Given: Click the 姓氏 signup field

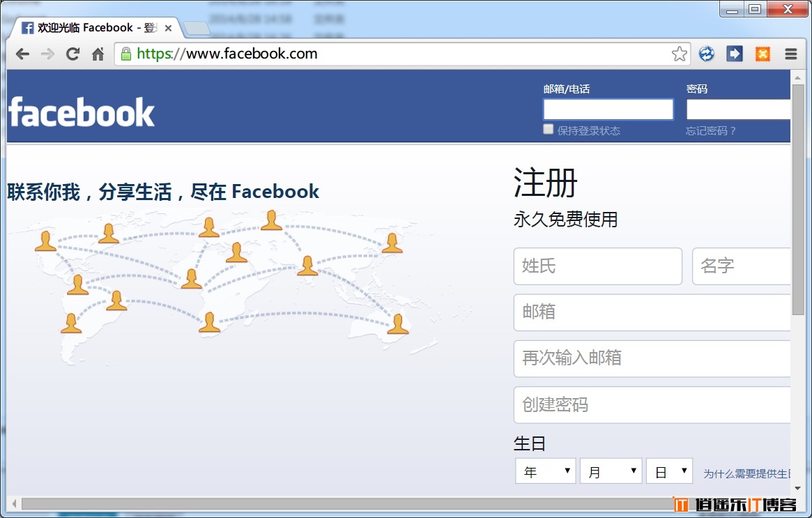Looking at the screenshot, I should tap(597, 266).
